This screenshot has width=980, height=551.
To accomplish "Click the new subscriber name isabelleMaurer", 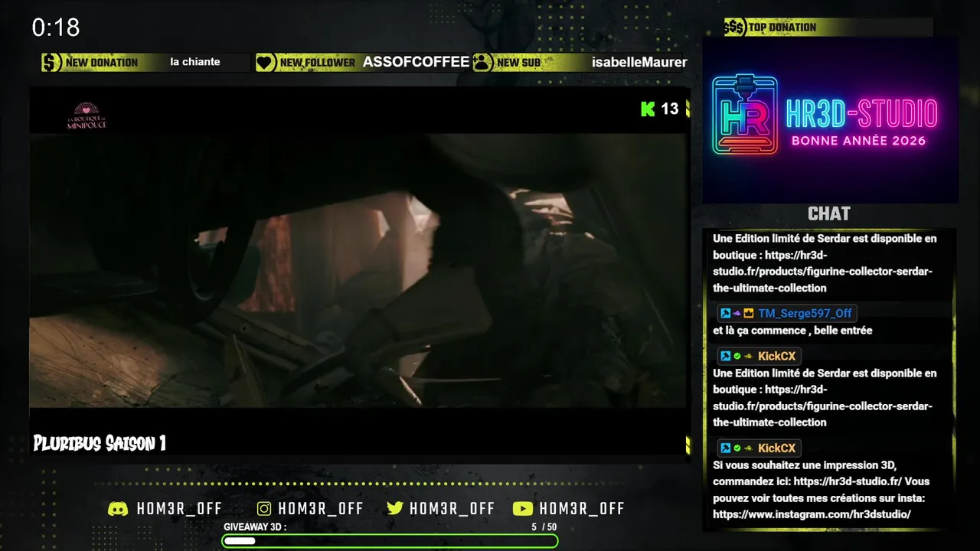I will pos(639,63).
